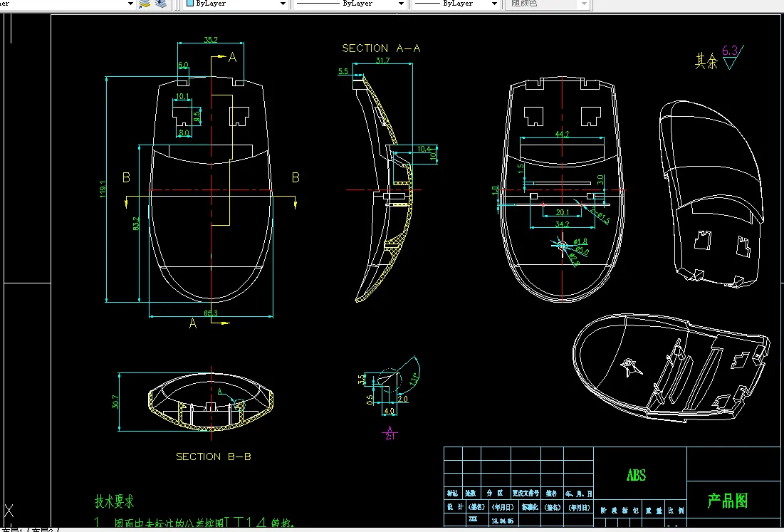Select the 6.0 dimension text
Image resolution: width=784 pixels, height=532 pixels.
183,65
